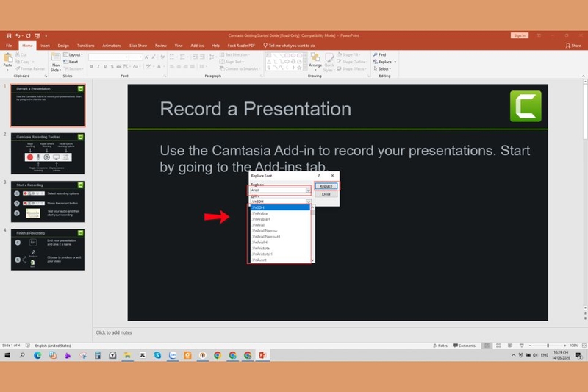Collapse the ribbon with chevron

point(583,76)
